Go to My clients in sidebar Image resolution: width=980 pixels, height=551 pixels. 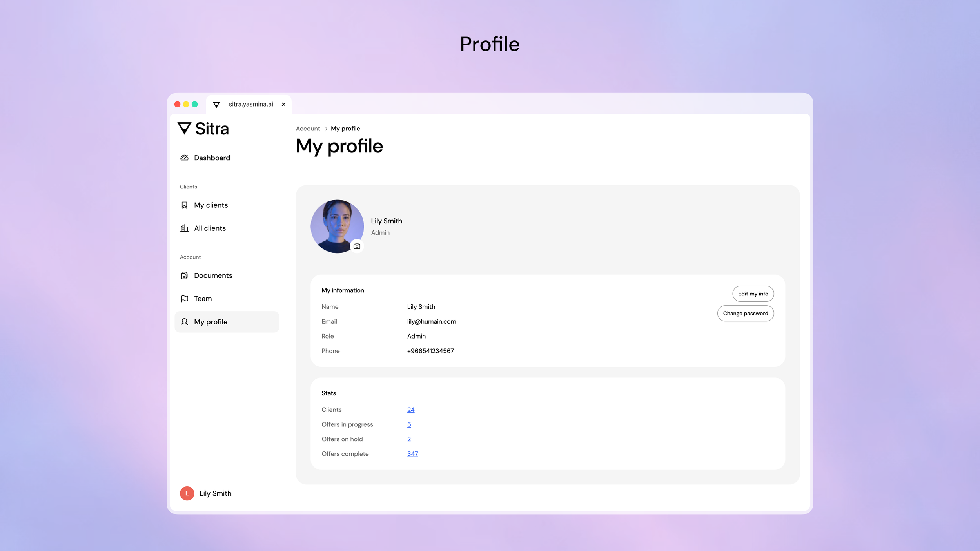coord(227,205)
